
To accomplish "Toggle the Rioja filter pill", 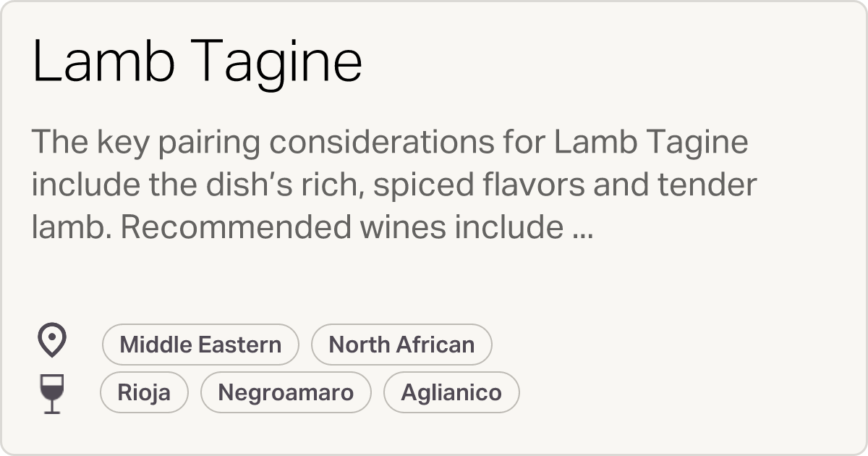I will click(144, 392).
